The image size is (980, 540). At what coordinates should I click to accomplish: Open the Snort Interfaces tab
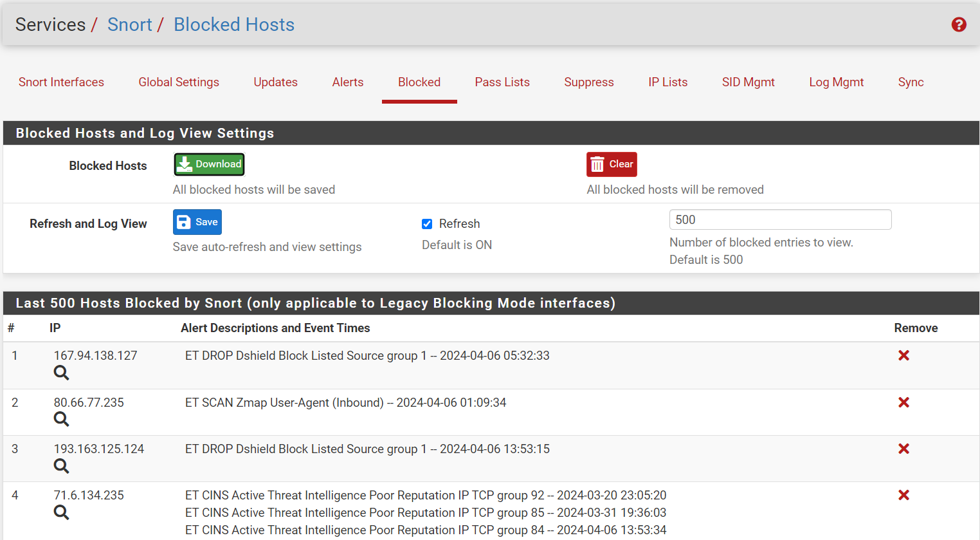pyautogui.click(x=61, y=82)
